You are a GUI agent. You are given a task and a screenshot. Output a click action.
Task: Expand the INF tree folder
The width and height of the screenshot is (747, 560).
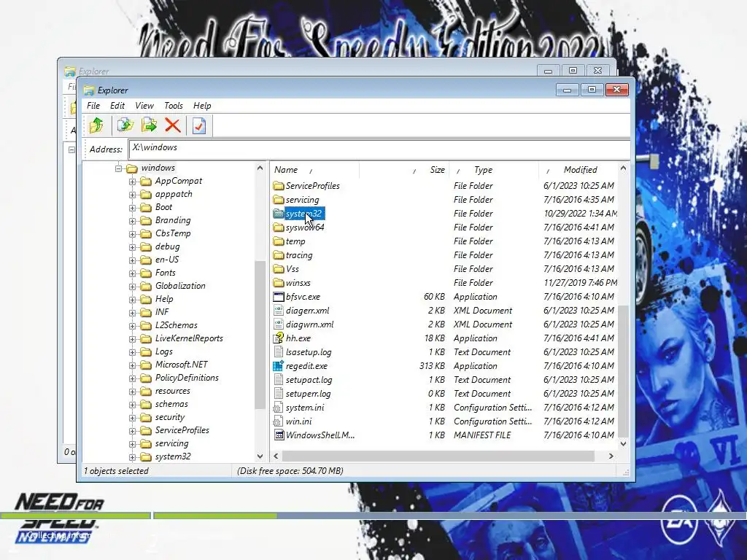133,313
